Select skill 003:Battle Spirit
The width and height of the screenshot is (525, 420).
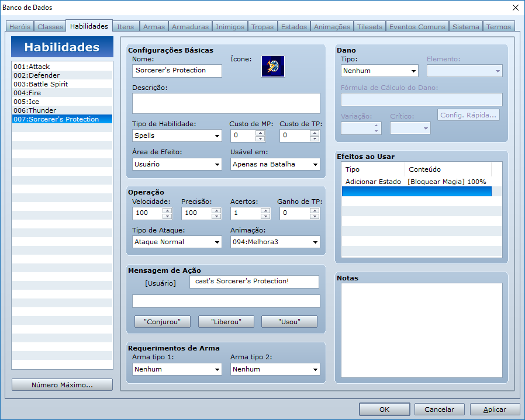click(63, 84)
